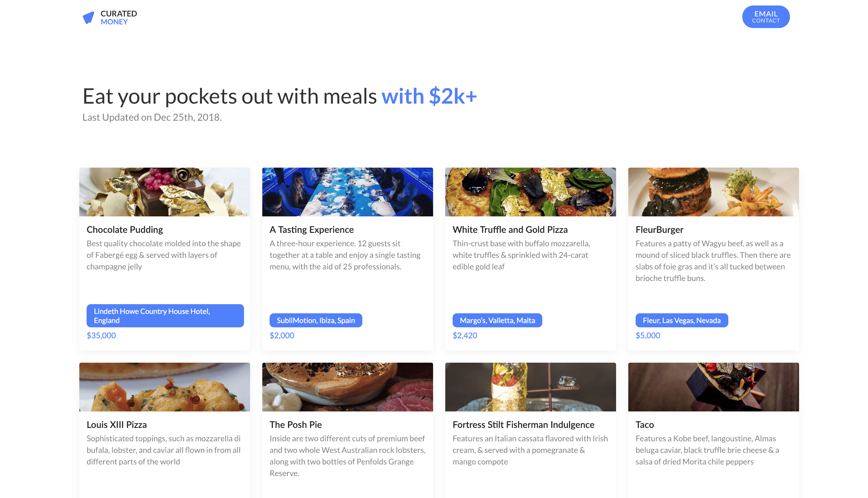
Task: Click the Tasting Experience dining image
Action: click(347, 192)
